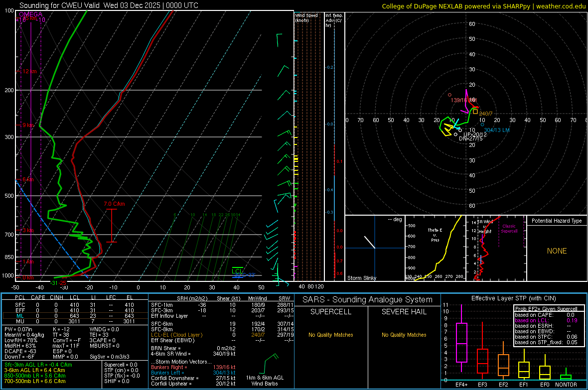Click the red 'Bunkers Right =' row
The height and width of the screenshot is (390, 588).
point(193,367)
